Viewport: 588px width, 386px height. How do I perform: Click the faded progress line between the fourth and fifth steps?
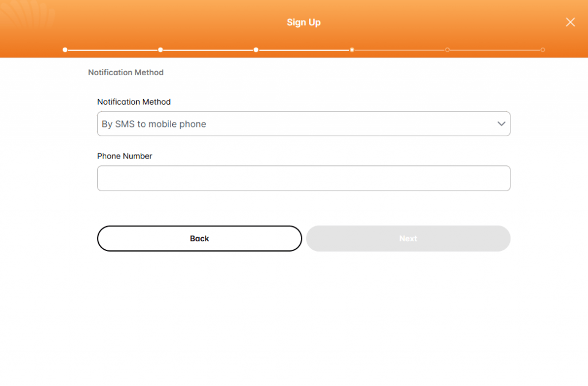(400, 50)
